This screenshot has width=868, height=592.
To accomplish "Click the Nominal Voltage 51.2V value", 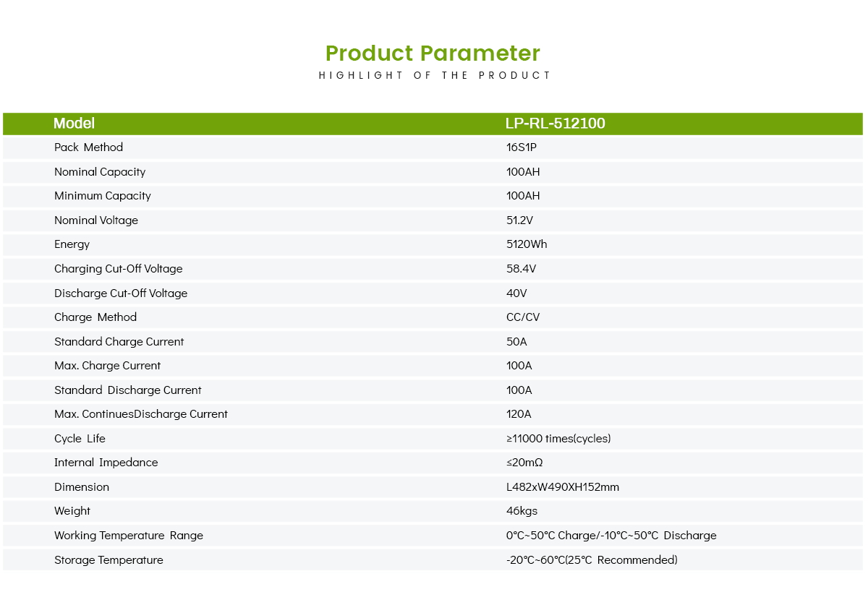I will [x=519, y=220].
